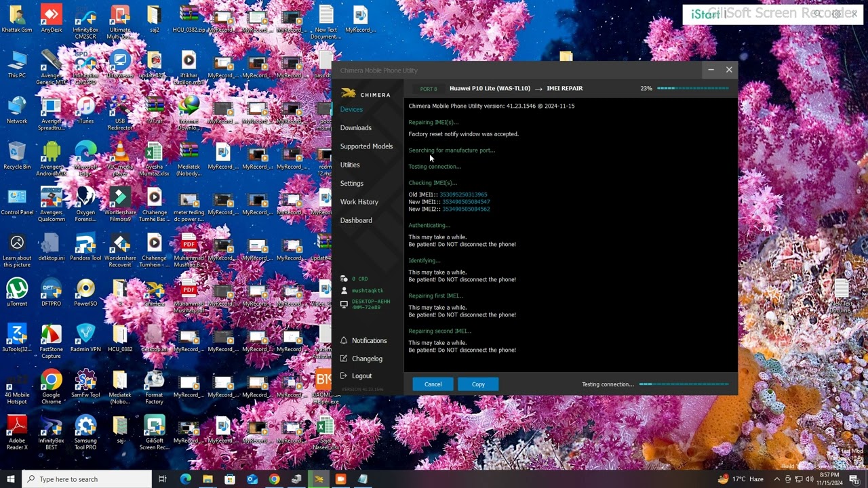Click the 23% overall progress bar
This screenshot has height=488, width=868.
pos(693,88)
